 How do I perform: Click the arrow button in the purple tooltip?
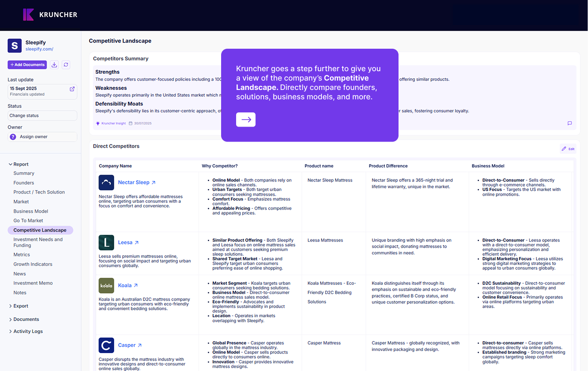pyautogui.click(x=246, y=120)
